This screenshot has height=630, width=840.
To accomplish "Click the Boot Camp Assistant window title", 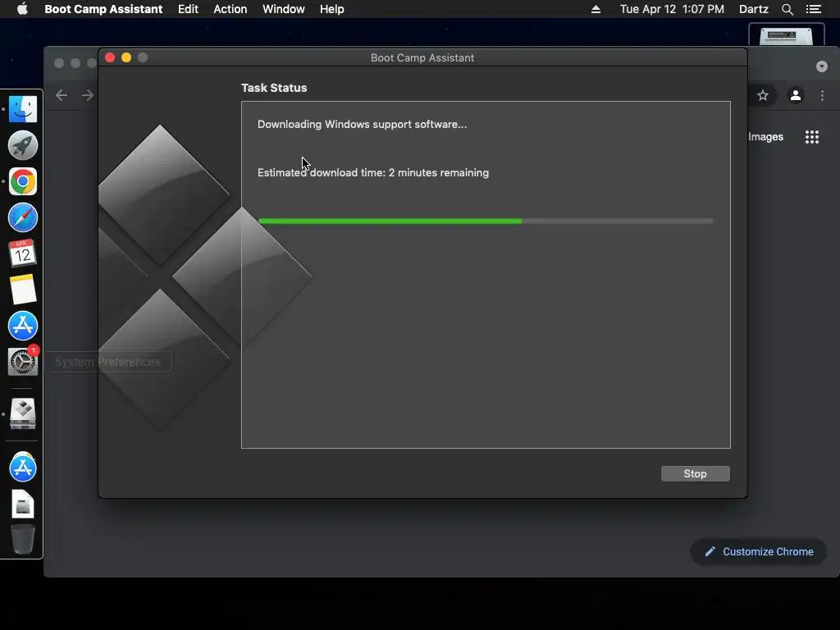I will click(422, 58).
